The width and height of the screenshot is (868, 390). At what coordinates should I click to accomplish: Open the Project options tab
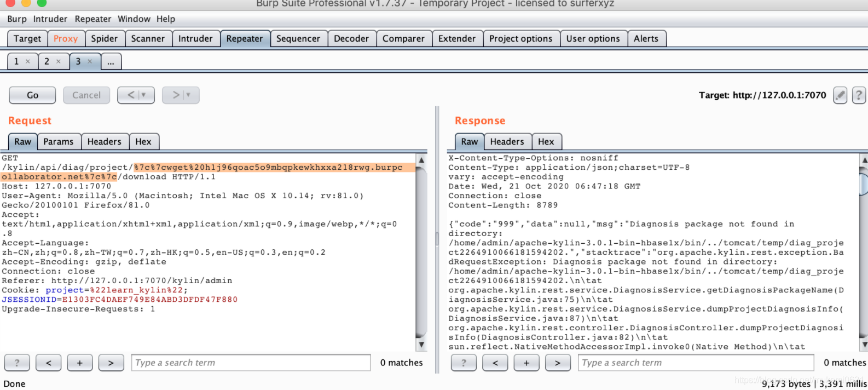(521, 39)
